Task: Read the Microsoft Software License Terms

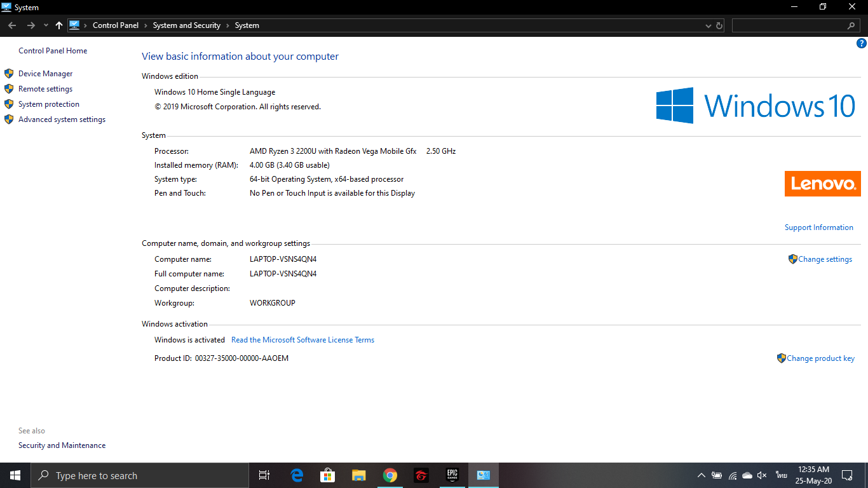Action: (x=302, y=340)
